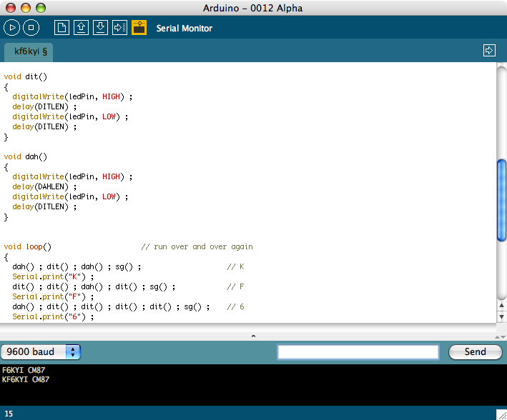Toggle the Serial Monitor icon

tap(139, 28)
